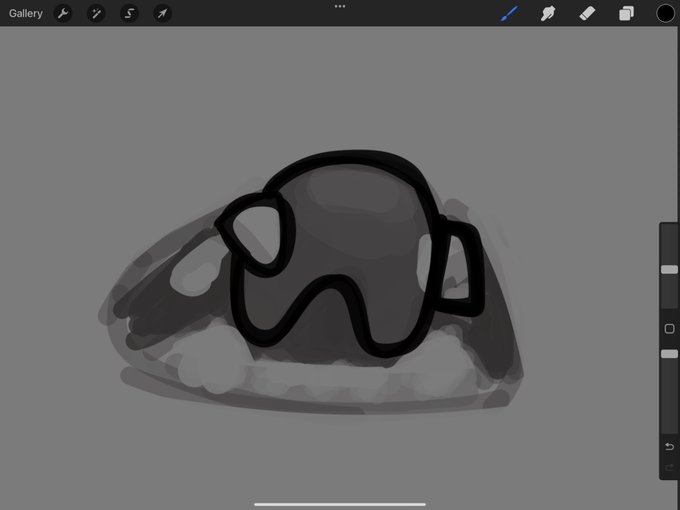Click the brush opacity slider handle
The width and height of the screenshot is (680, 510).
669,354
